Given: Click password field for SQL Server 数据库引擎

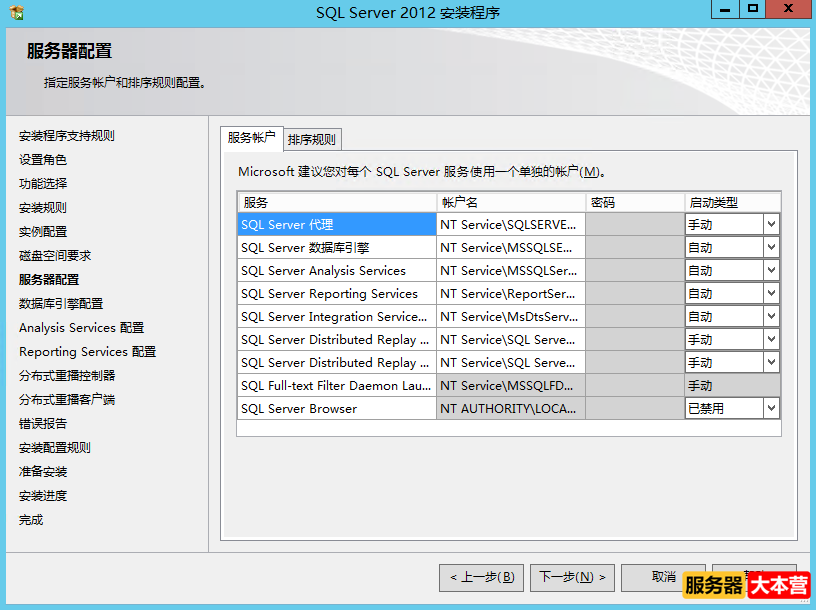Looking at the screenshot, I should (635, 247).
